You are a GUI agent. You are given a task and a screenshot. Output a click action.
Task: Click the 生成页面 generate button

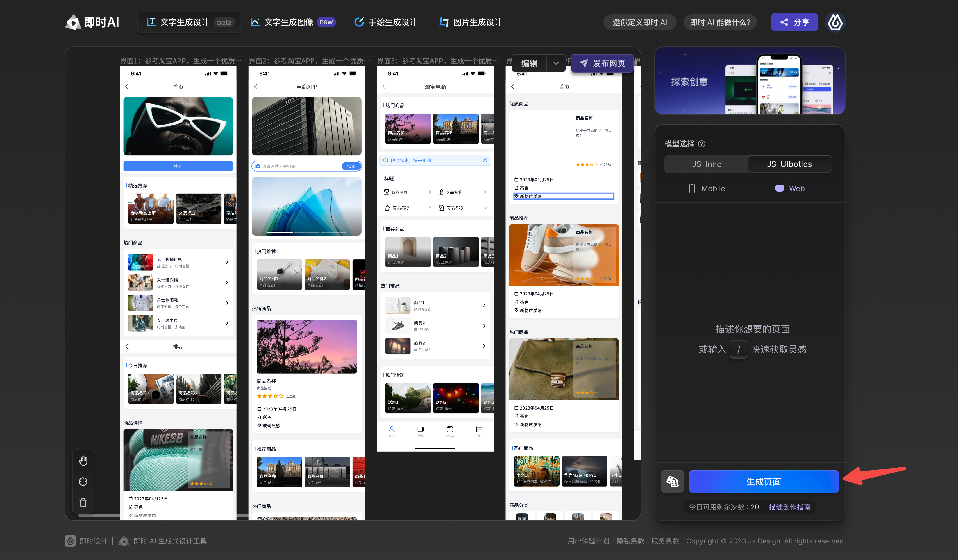[763, 481]
